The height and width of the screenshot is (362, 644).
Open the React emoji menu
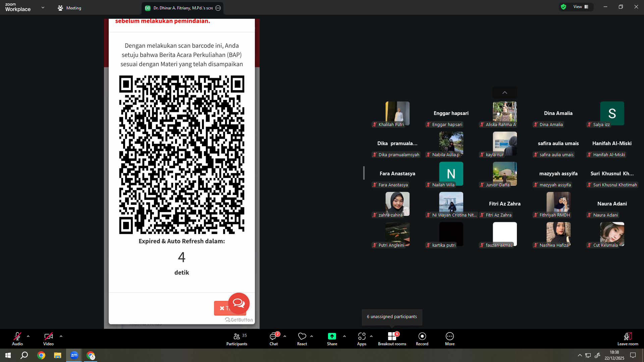(x=302, y=339)
